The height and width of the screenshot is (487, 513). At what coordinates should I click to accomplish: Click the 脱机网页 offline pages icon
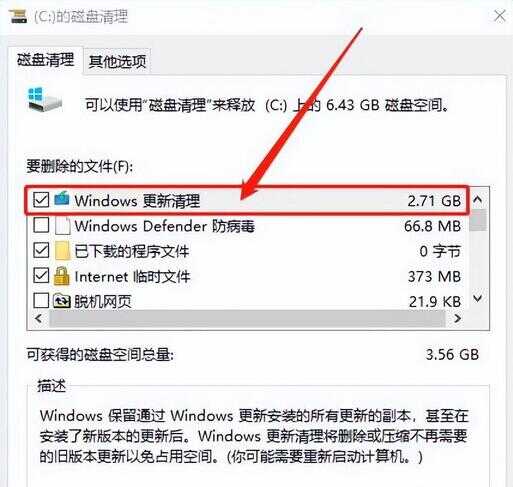click(x=62, y=301)
